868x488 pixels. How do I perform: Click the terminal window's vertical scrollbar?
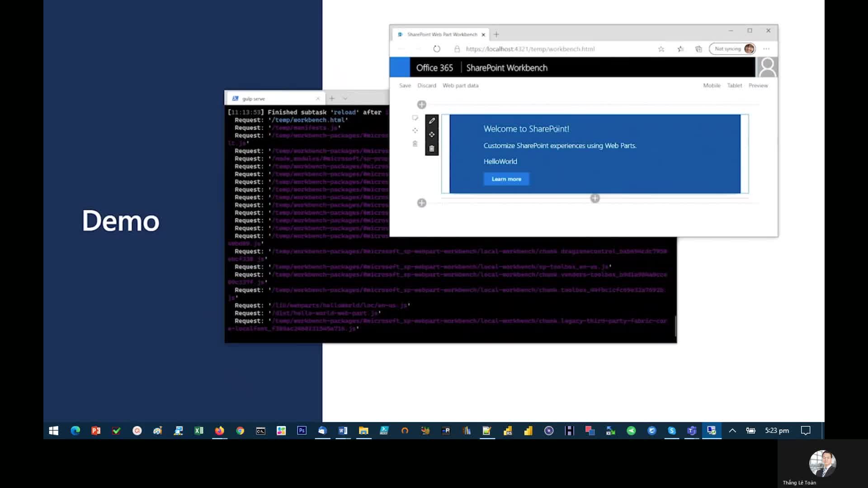(675, 325)
